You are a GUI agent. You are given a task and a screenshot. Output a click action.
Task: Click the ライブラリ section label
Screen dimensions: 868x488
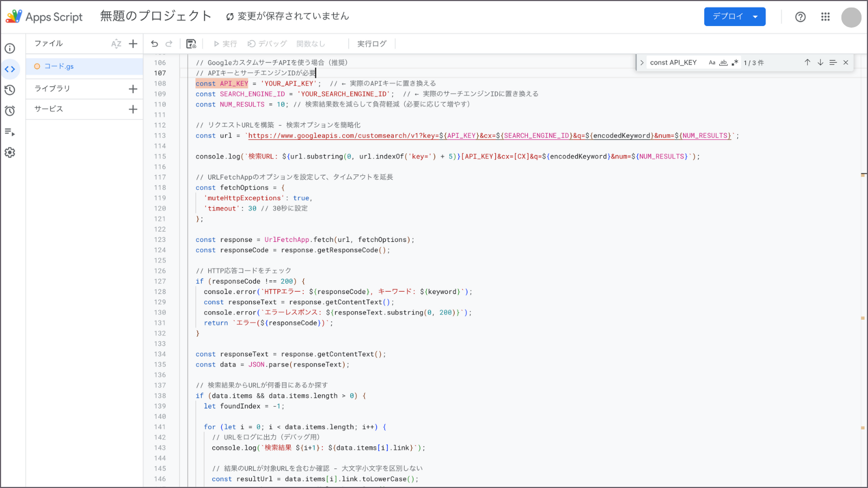click(x=52, y=88)
